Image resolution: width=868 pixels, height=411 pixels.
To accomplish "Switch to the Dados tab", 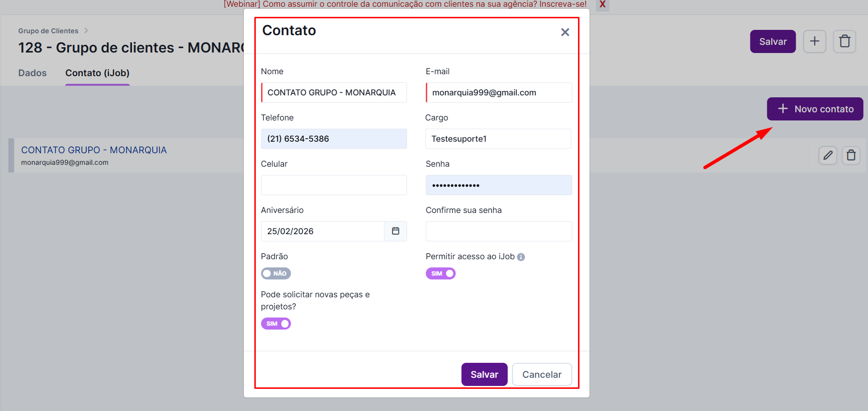I will click(x=32, y=73).
